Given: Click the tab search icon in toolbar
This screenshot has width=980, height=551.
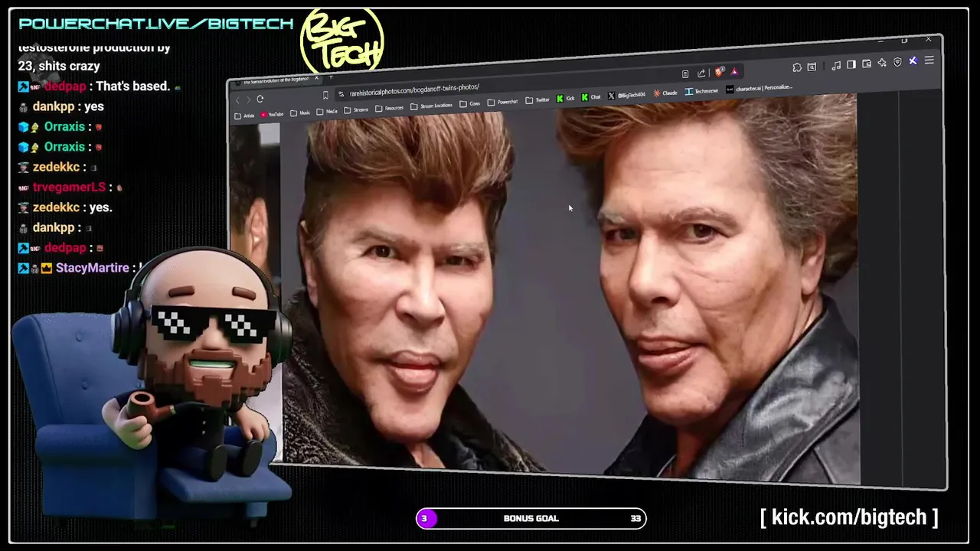Looking at the screenshot, I should [x=812, y=67].
